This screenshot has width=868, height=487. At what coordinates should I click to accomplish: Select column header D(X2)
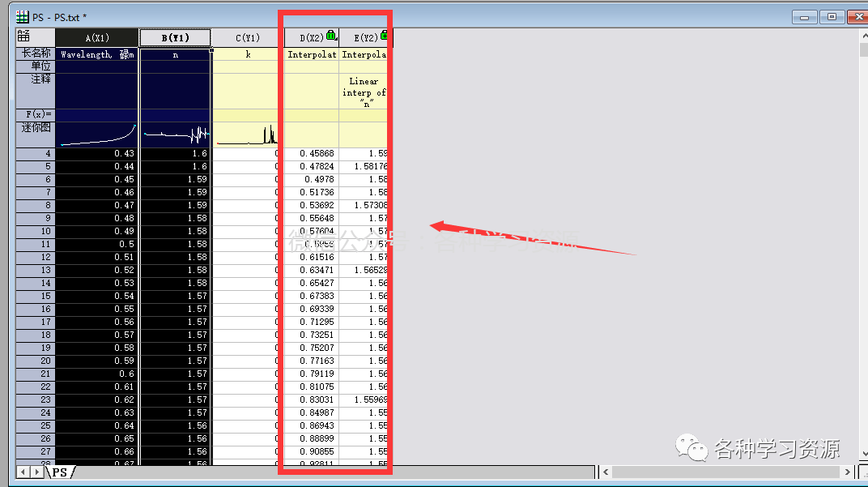tap(312, 38)
